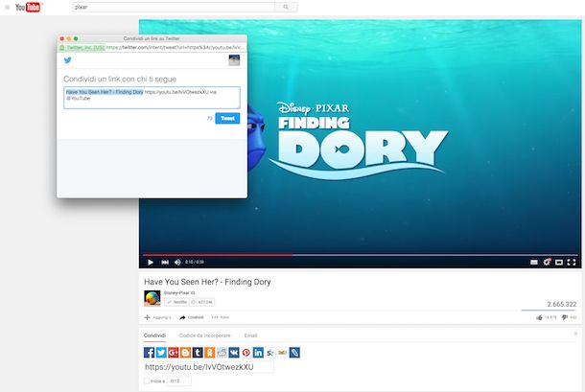Share on Tumblr

click(198, 353)
